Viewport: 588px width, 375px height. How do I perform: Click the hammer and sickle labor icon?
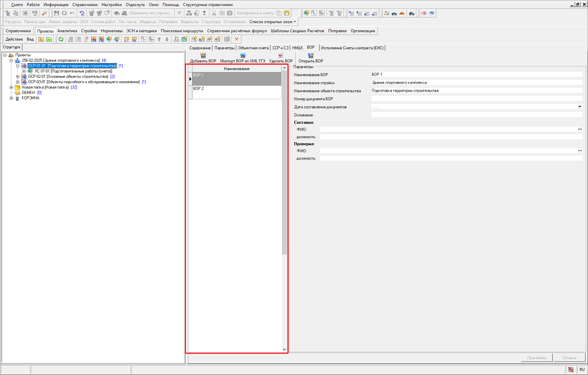pyautogui.click(x=387, y=13)
